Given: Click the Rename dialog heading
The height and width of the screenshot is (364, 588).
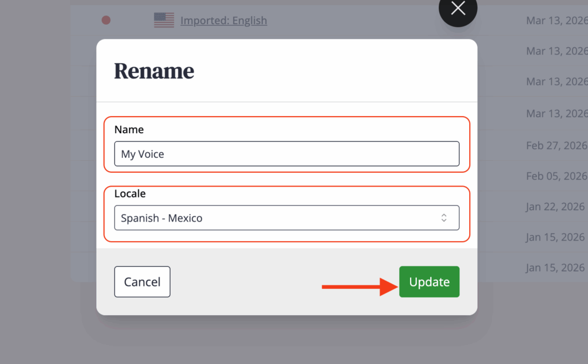Looking at the screenshot, I should [154, 71].
